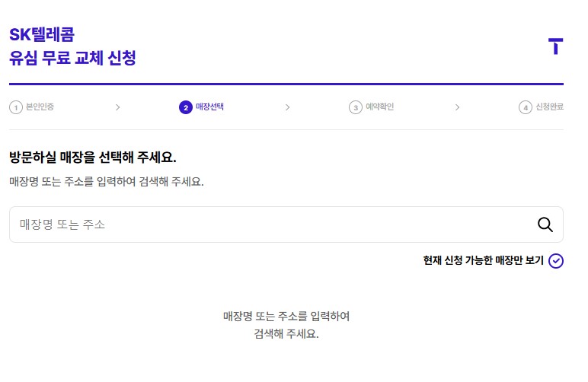Viewport: 588px width, 382px height.
Task: Select step 2 매장선택
Action: [x=201, y=107]
